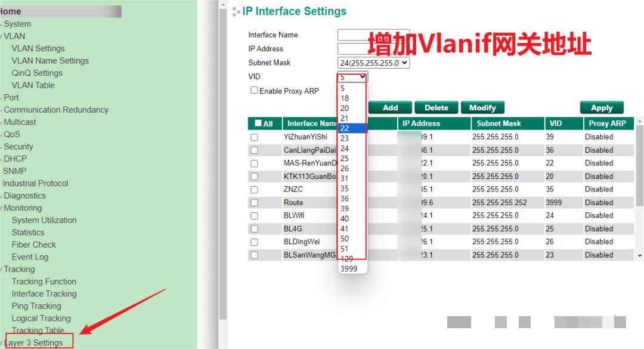Check the ZNZC row checkbox

coord(254,190)
